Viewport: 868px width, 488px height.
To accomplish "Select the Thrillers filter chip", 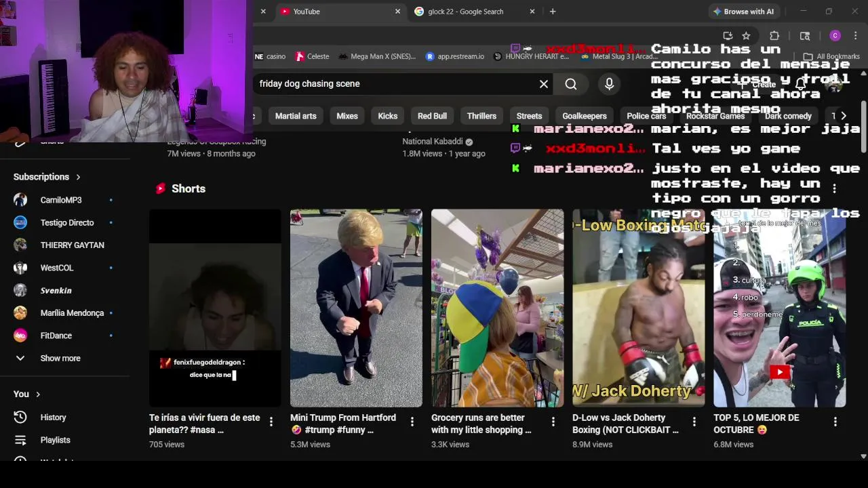I will 481,116.
